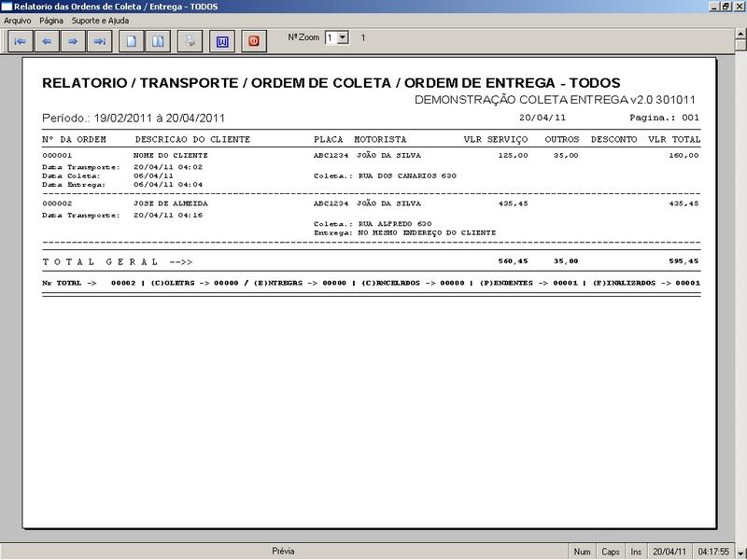Open the Arquivo menu

click(17, 21)
